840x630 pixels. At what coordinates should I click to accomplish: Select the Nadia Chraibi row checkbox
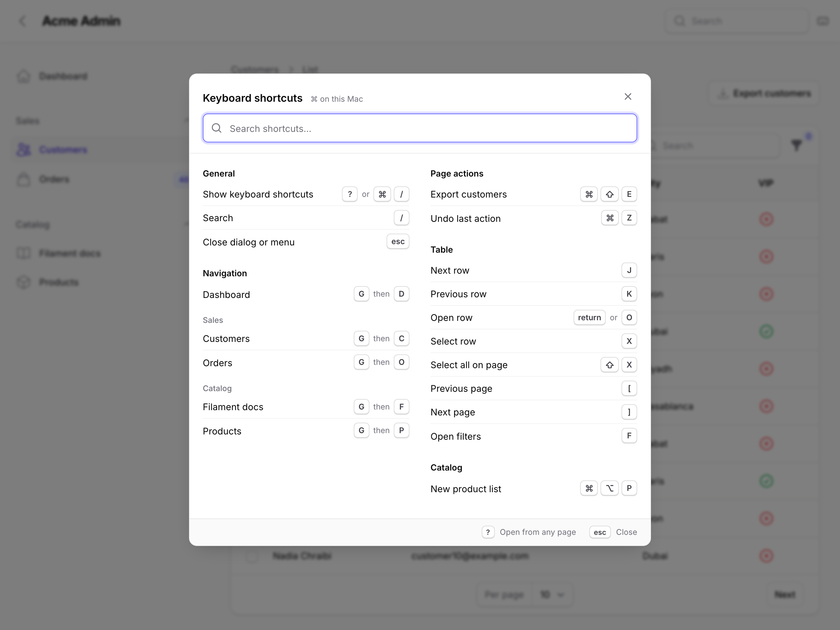(252, 556)
